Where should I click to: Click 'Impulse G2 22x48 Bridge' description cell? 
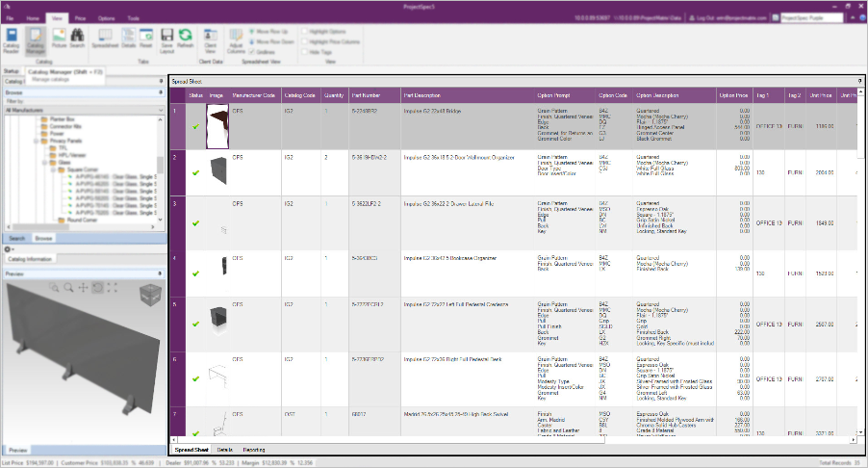pos(468,126)
